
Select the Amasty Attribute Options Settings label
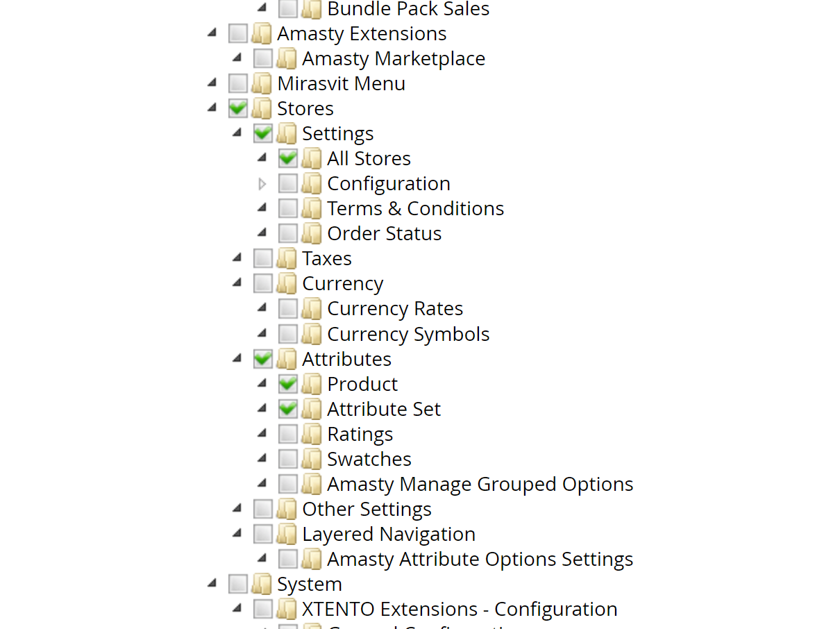[480, 559]
